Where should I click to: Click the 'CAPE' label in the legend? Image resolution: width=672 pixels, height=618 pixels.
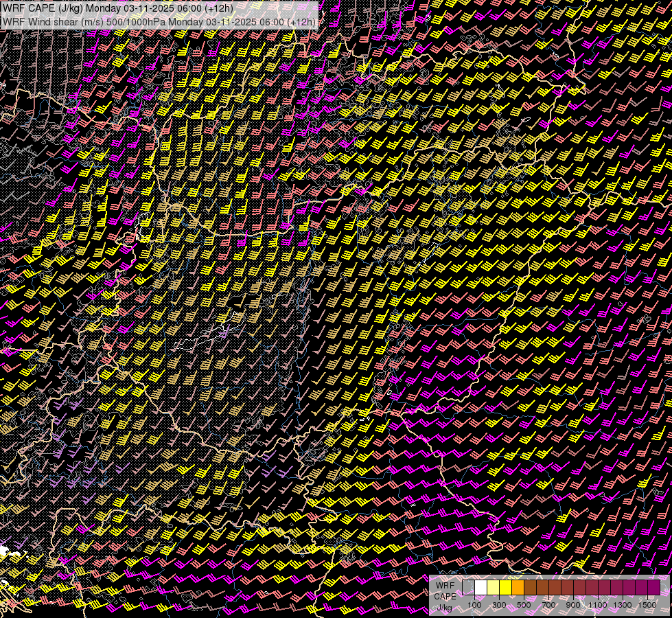point(445,597)
